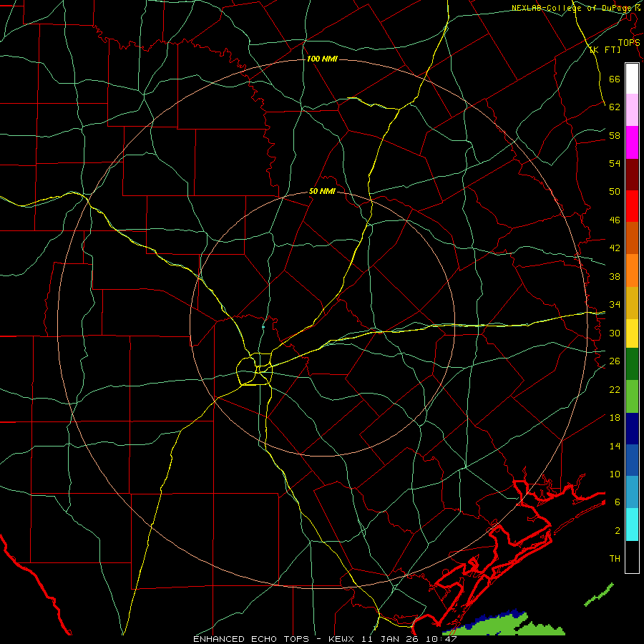Click the 14 legend value
644x644 pixels.
[x=615, y=446]
